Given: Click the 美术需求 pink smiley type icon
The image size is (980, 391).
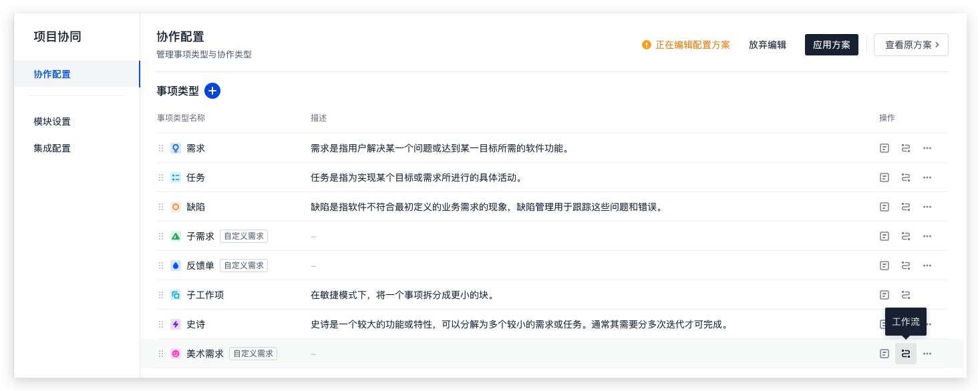Looking at the screenshot, I should point(176,354).
